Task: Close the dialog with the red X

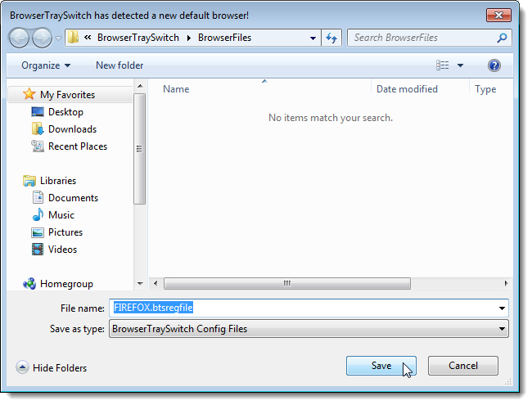Action: [498, 16]
